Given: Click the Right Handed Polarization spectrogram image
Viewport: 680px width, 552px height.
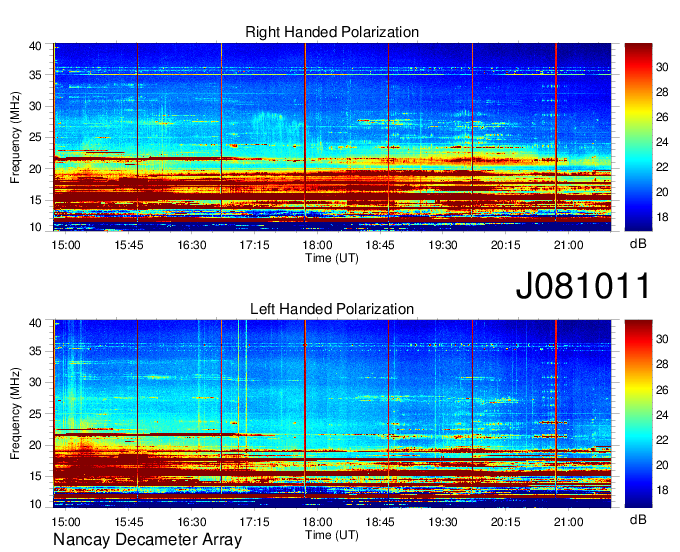Looking at the screenshot, I should click(x=332, y=137).
